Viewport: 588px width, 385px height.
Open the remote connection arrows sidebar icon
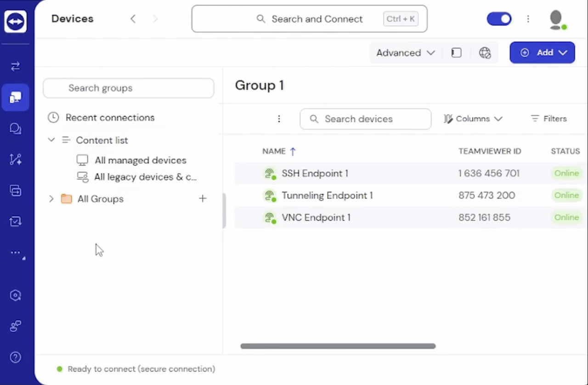pyautogui.click(x=15, y=67)
